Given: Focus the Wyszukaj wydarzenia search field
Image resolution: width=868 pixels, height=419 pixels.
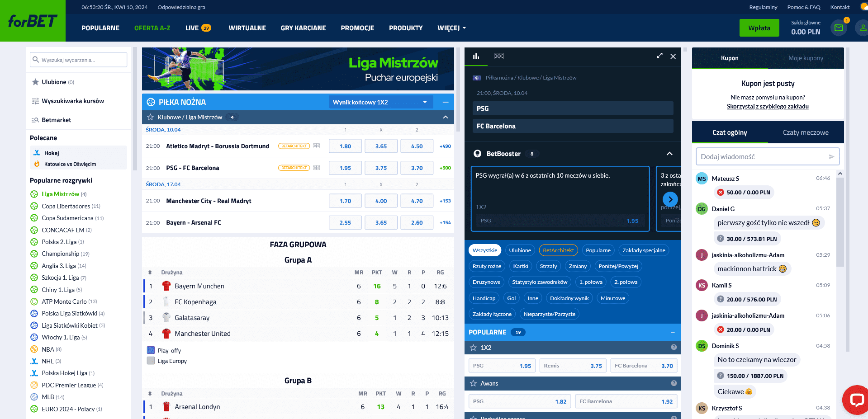Looking at the screenshot, I should tap(78, 60).
